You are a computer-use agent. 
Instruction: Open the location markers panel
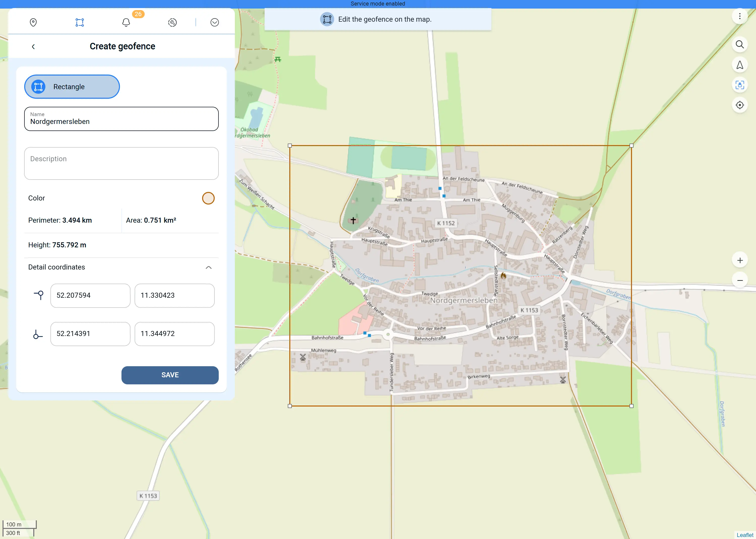[x=33, y=22]
